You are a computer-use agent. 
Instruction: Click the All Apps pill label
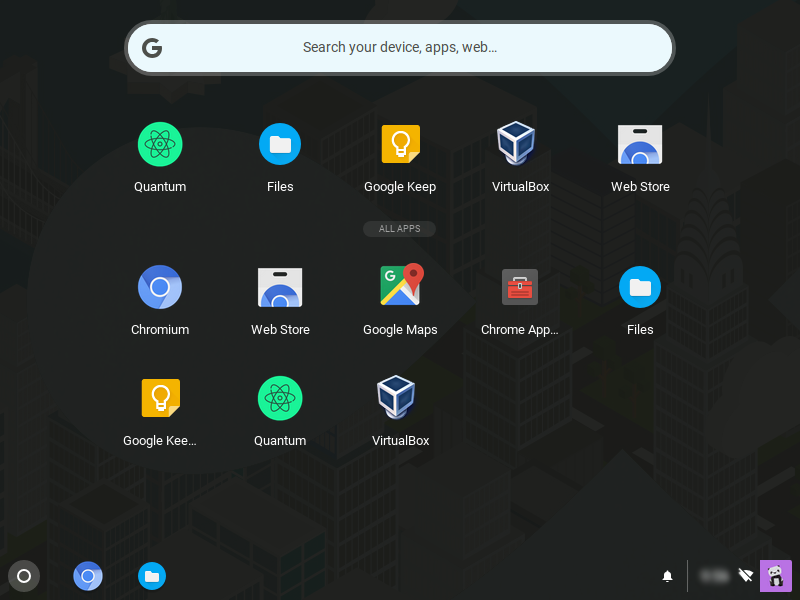click(x=400, y=229)
